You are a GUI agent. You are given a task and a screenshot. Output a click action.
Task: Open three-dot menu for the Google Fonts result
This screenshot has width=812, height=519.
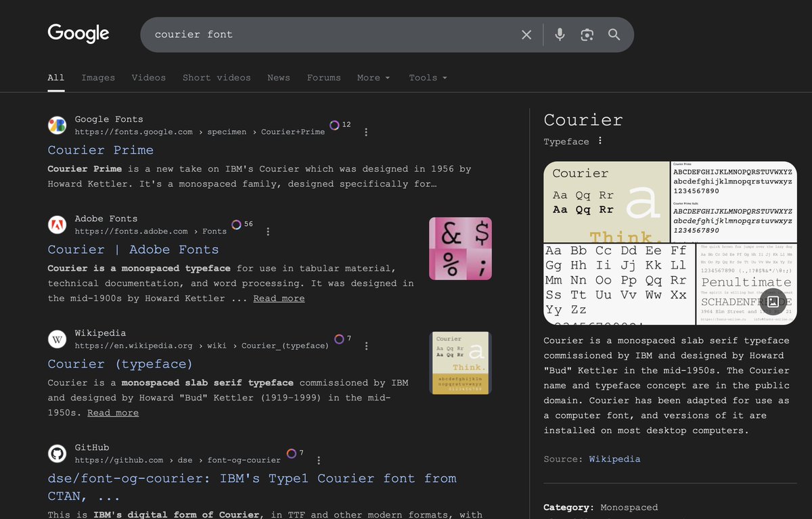366,132
